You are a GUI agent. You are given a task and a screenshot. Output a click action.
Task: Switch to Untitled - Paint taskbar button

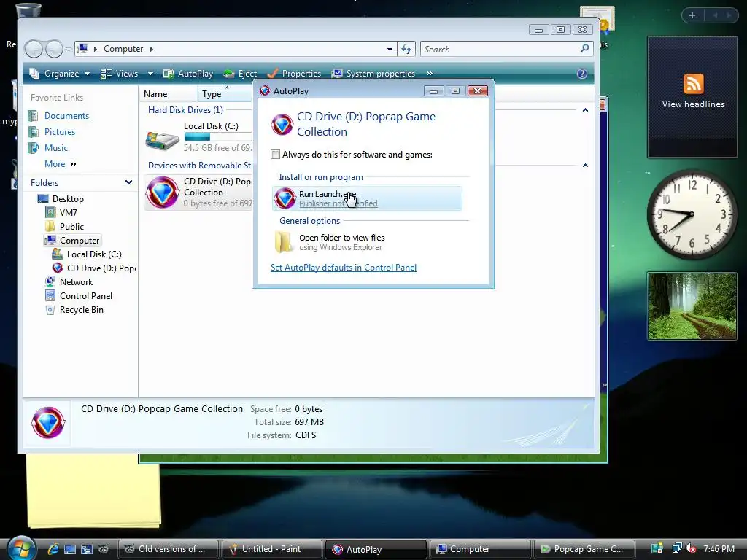click(x=271, y=549)
